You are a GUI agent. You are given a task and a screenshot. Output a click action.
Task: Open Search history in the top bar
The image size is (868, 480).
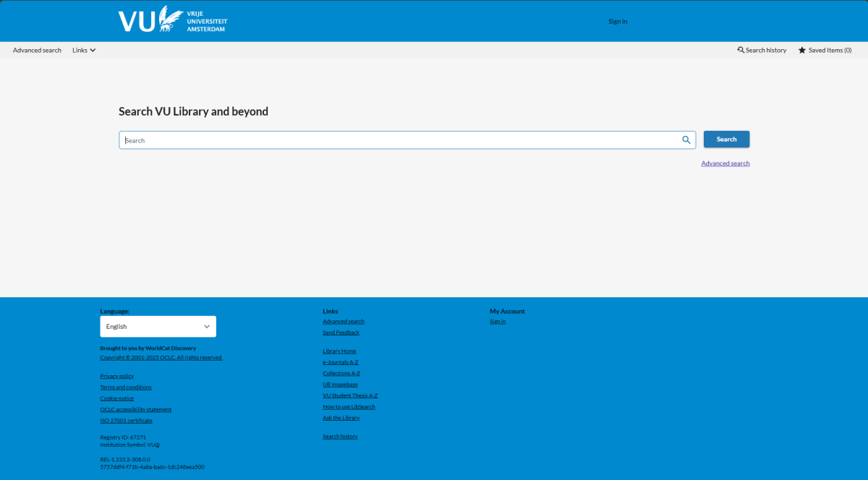762,51
